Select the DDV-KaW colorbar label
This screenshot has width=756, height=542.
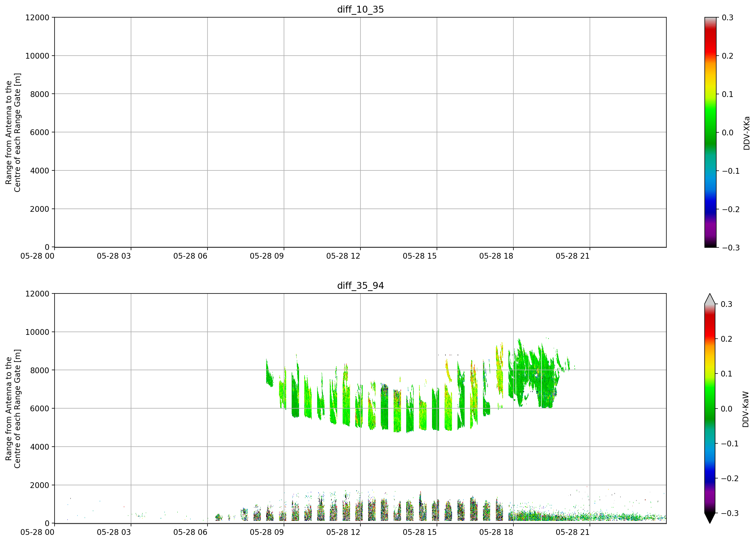point(746,409)
